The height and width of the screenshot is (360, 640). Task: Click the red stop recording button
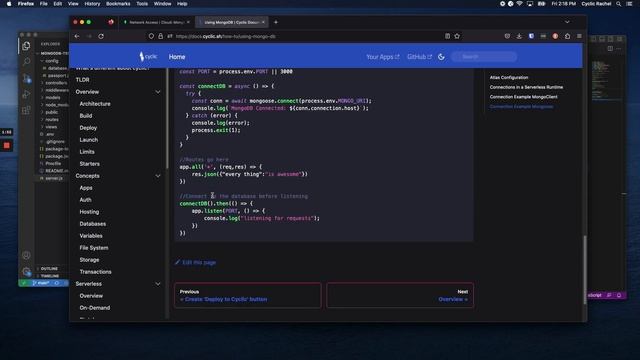(7, 145)
